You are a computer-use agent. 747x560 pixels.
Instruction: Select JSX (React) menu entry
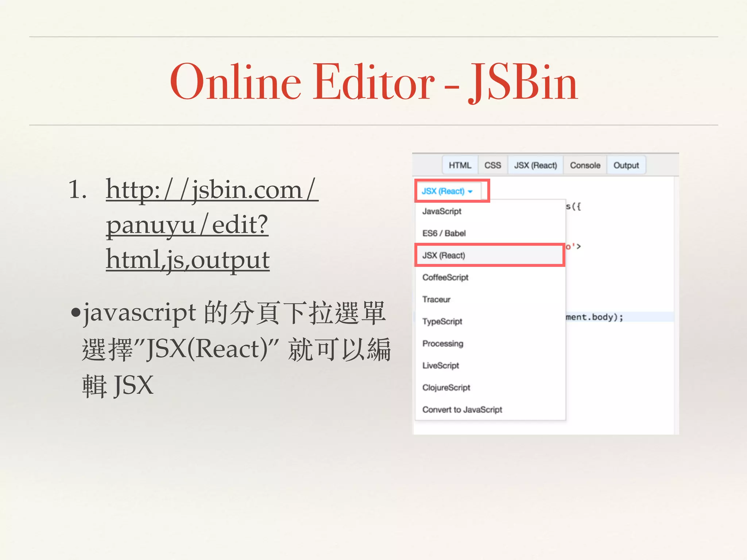(x=490, y=255)
